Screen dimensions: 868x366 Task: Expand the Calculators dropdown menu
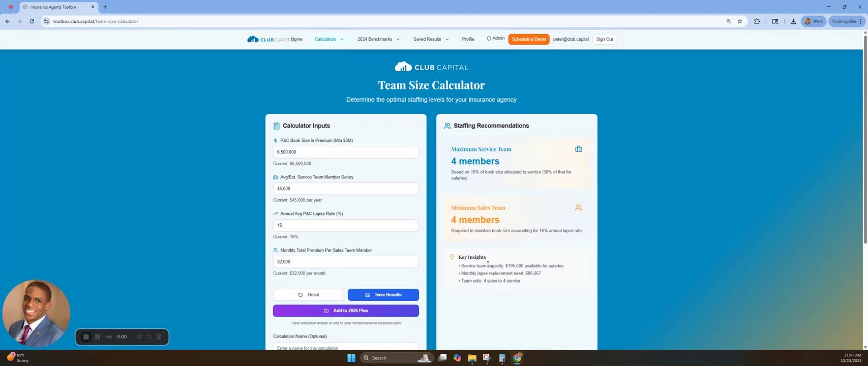329,39
